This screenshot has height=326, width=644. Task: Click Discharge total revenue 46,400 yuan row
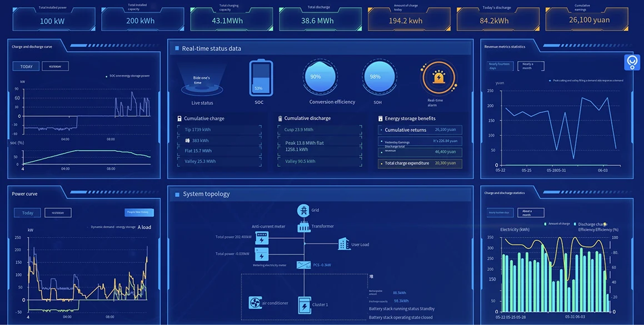[x=420, y=151]
